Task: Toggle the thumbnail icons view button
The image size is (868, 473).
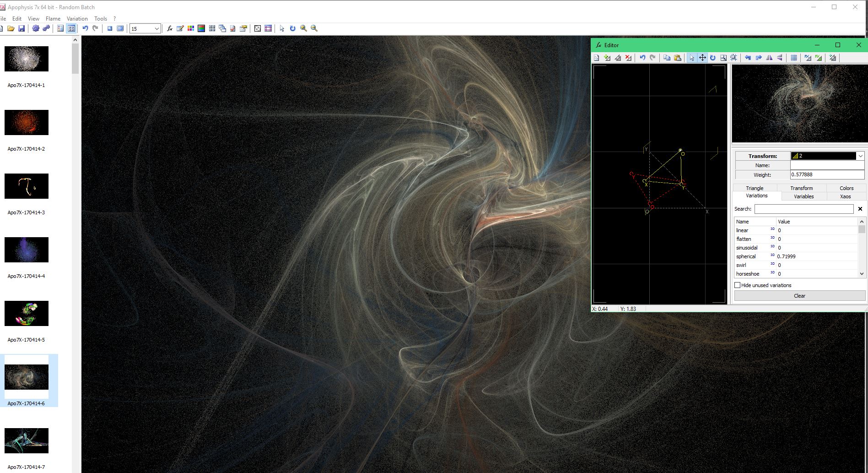Action: pyautogui.click(x=71, y=28)
